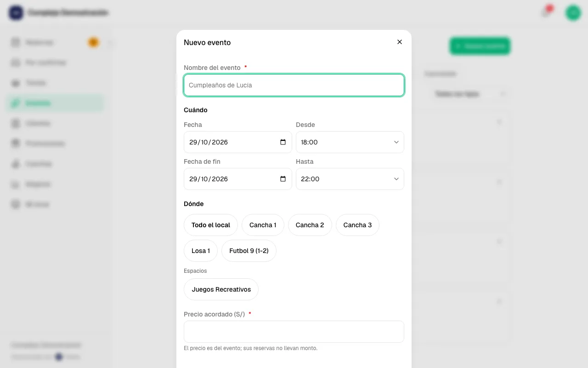This screenshot has height=368, width=588.
Task: Select the Losa 1 chip
Action: (201, 251)
